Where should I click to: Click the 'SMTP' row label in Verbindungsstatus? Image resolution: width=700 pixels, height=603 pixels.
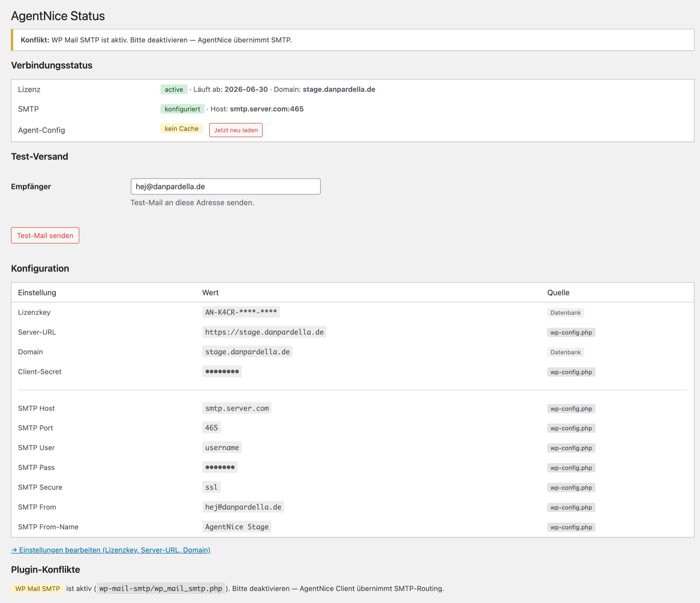click(x=28, y=109)
